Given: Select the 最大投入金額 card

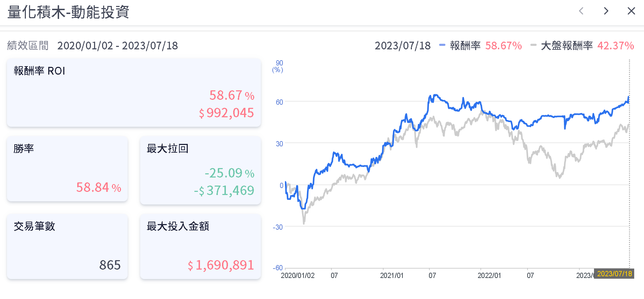Looking at the screenshot, I should point(200,246).
